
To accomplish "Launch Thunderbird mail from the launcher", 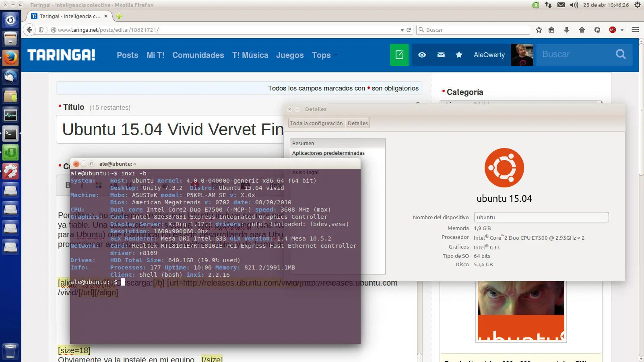I will 10,77.
